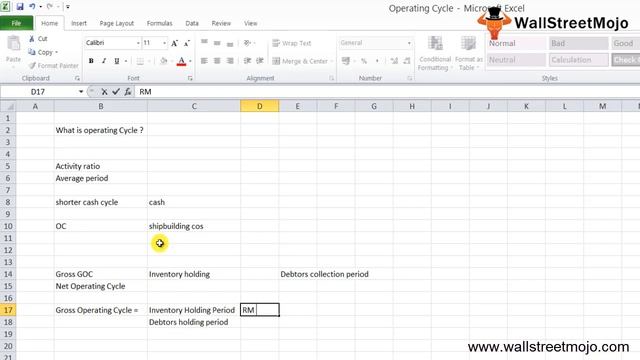Click the Increase Decimal icon

tap(394, 61)
